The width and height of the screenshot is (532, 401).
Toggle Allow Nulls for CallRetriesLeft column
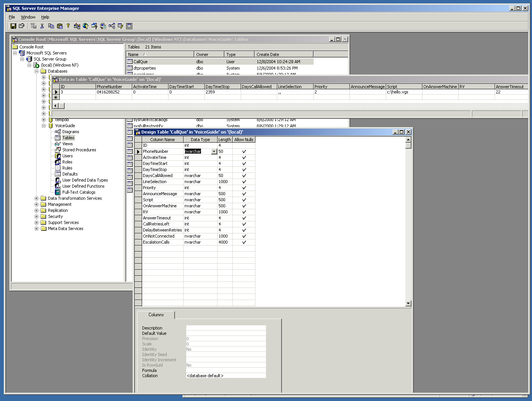click(244, 224)
